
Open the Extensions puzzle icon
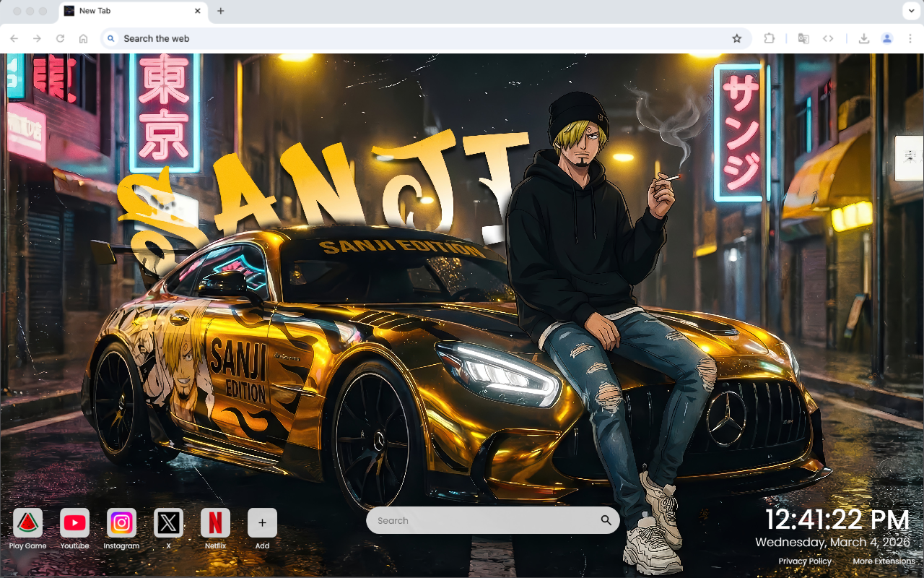pyautogui.click(x=770, y=38)
